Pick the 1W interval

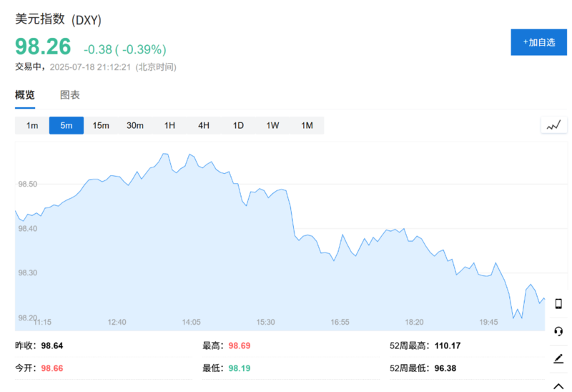[272, 126]
